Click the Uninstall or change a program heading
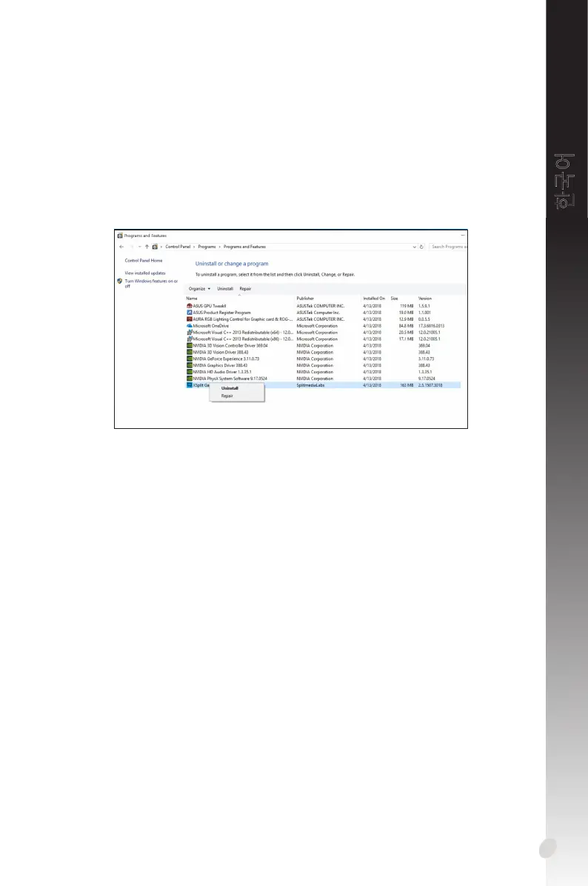Viewport: 588px width, 886px height. 232,264
